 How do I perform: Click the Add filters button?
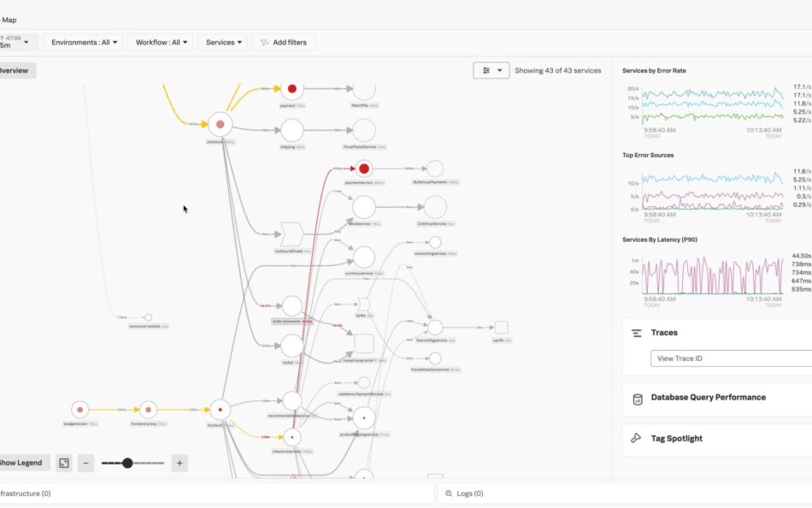click(283, 42)
